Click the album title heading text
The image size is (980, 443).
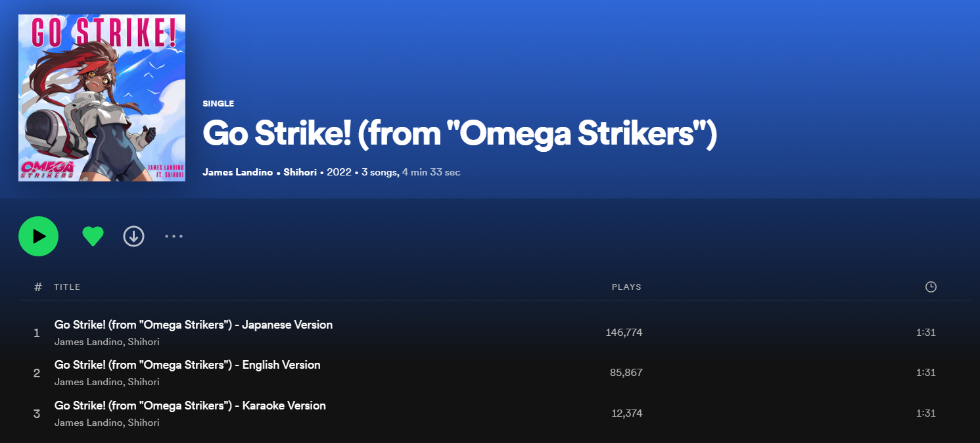point(459,133)
